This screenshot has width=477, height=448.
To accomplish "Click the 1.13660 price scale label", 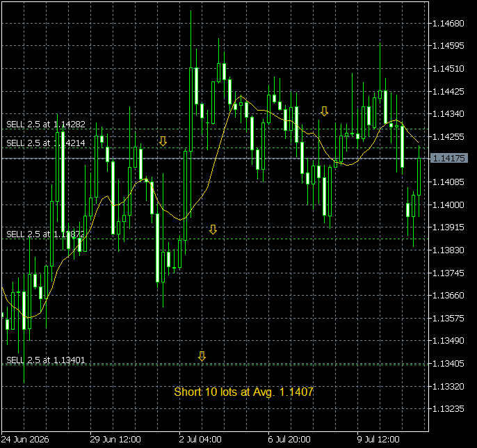I will coord(448,295).
